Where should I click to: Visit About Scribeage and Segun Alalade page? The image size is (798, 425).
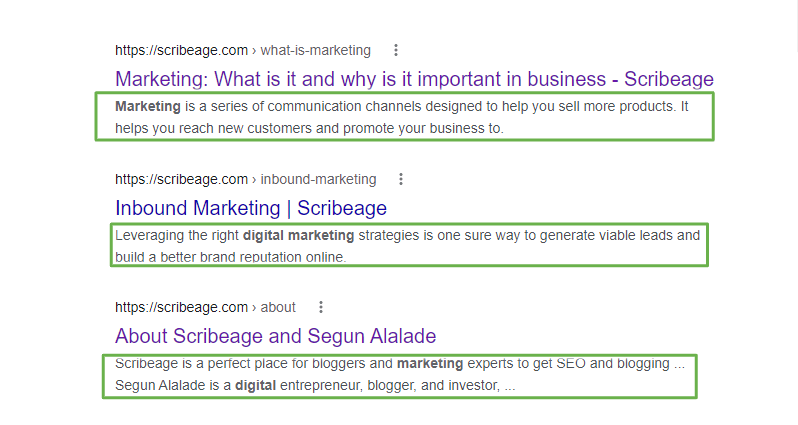275,336
